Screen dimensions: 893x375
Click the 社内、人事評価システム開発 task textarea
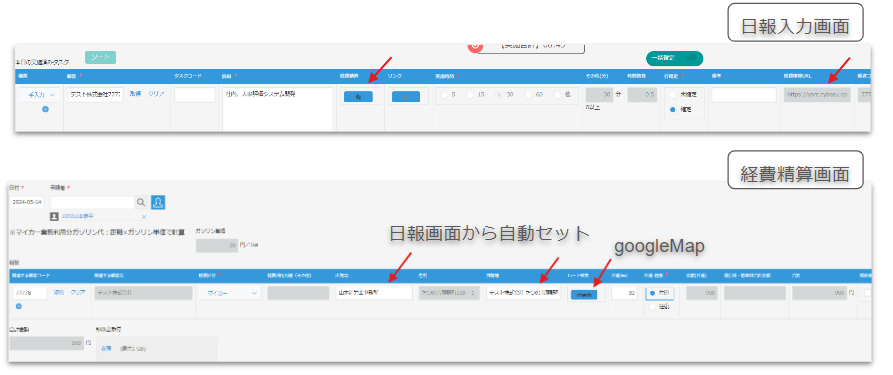click(277, 109)
